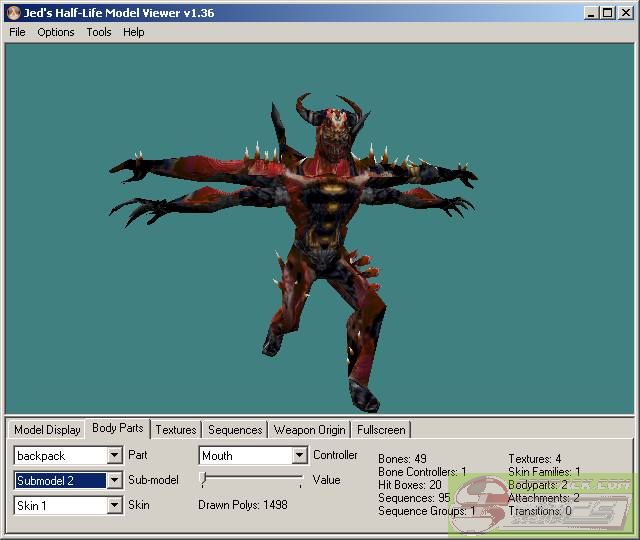
Task: Click the 'Sequences: 95' statistic
Action: 414,498
